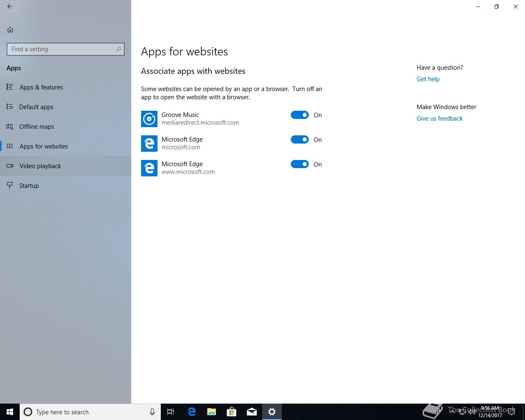Click the Settings gear taskbar icon

272,412
